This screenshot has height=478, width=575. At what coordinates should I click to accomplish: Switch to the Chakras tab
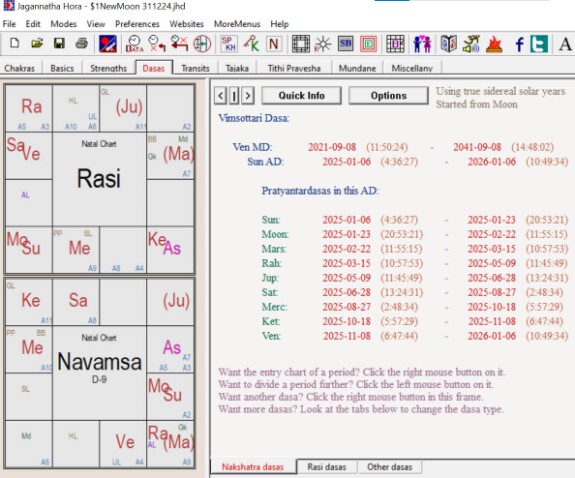[19, 68]
